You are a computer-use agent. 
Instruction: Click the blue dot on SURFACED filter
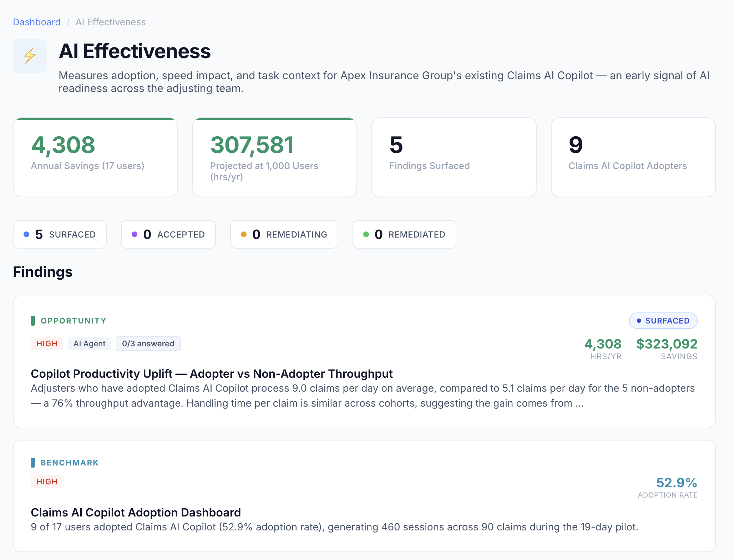[26, 234]
